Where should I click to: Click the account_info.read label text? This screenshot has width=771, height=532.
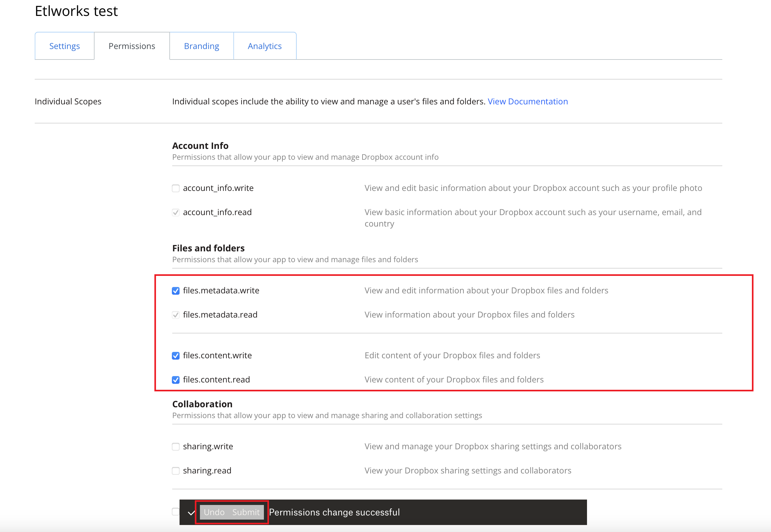click(x=217, y=212)
